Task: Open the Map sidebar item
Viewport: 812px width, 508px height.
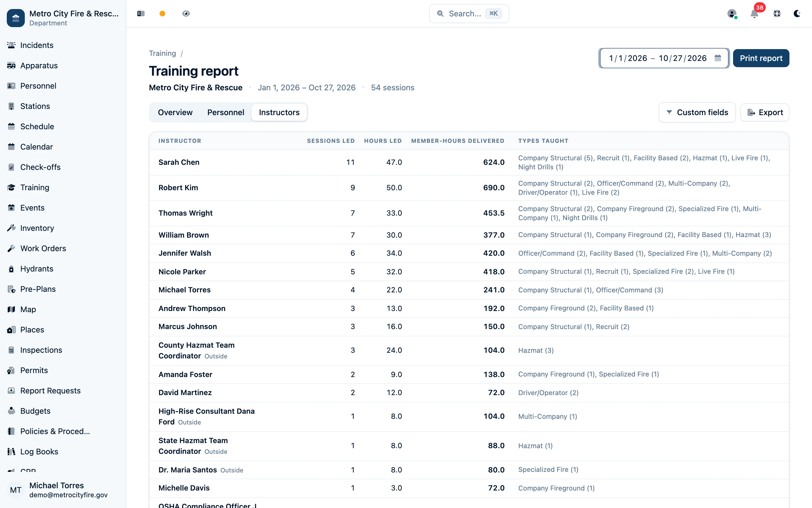Action: (x=63, y=309)
